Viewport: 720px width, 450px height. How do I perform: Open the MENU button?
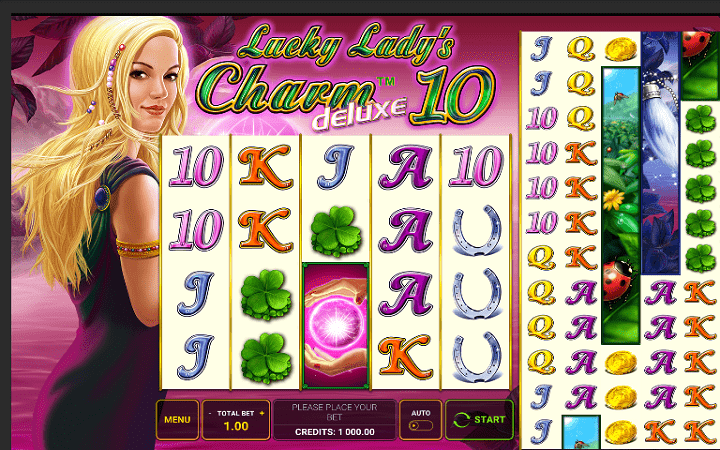point(177,420)
